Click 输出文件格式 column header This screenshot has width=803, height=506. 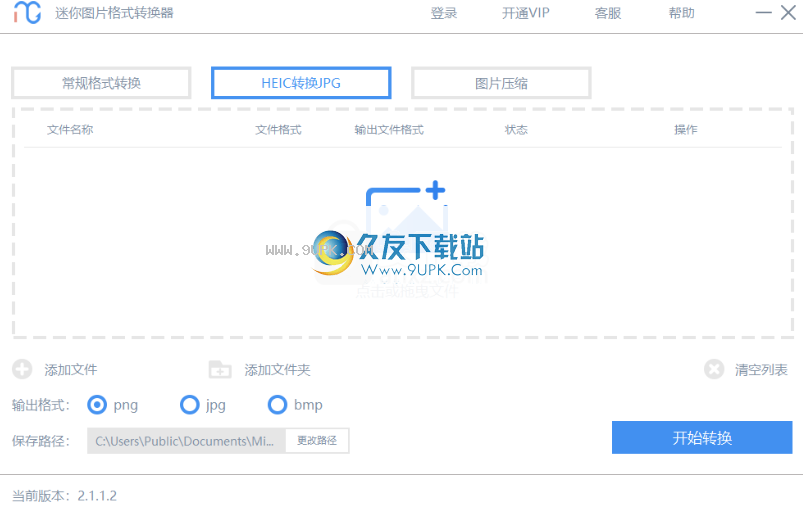(x=389, y=130)
